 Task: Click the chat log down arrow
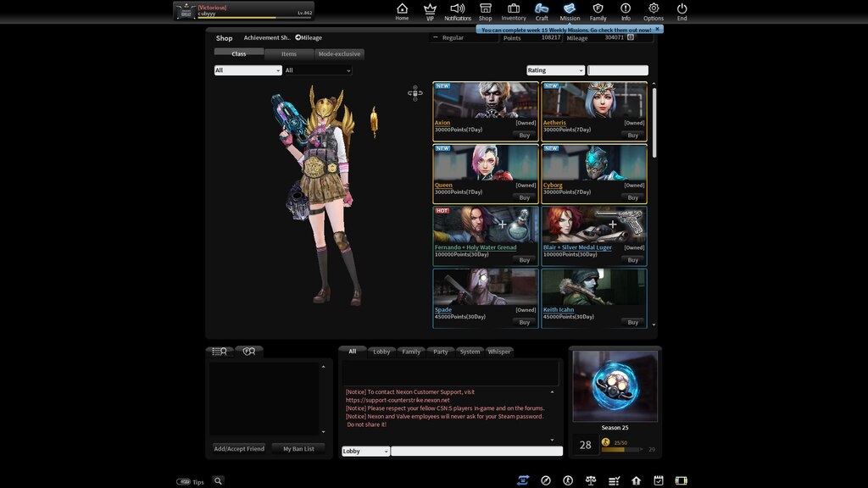[552, 440]
